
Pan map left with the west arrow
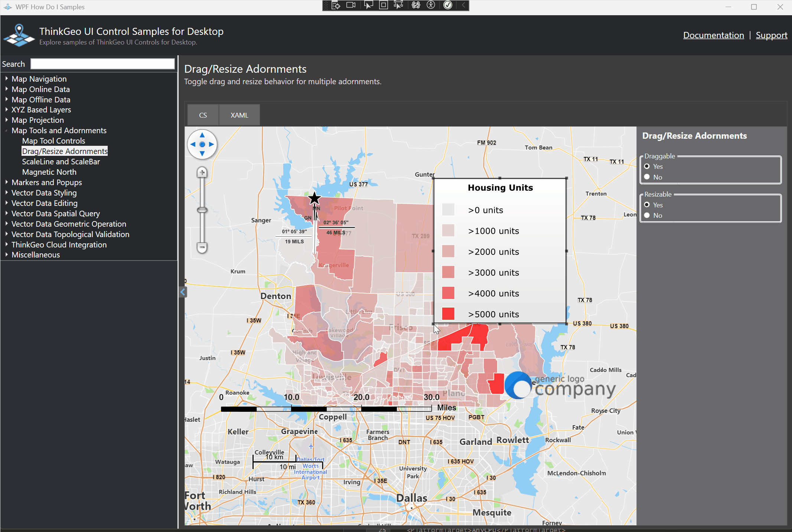(x=193, y=144)
